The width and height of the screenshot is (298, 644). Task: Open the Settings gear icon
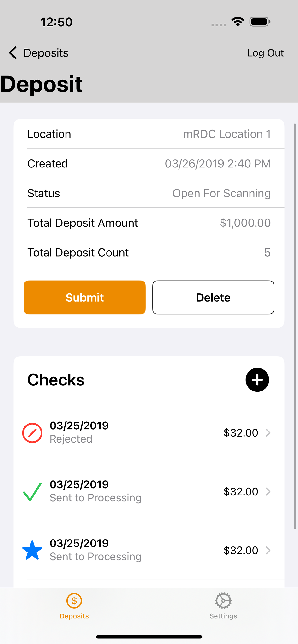223,600
